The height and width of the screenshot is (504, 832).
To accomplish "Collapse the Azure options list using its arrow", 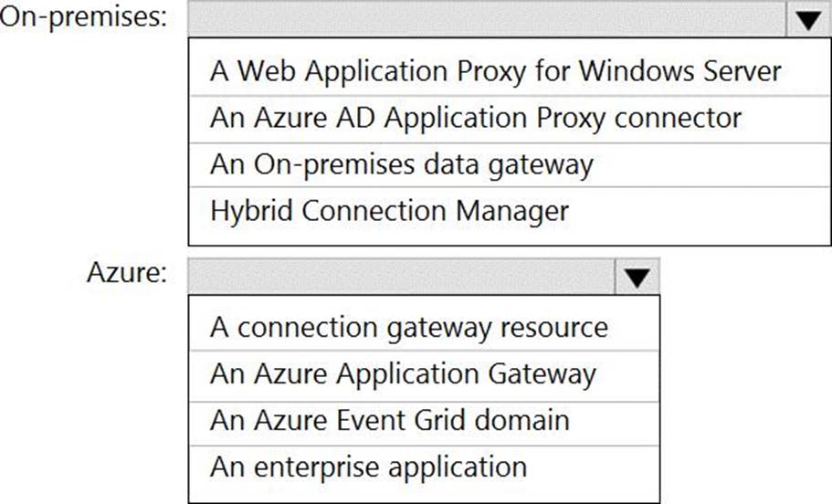I will (x=637, y=275).
